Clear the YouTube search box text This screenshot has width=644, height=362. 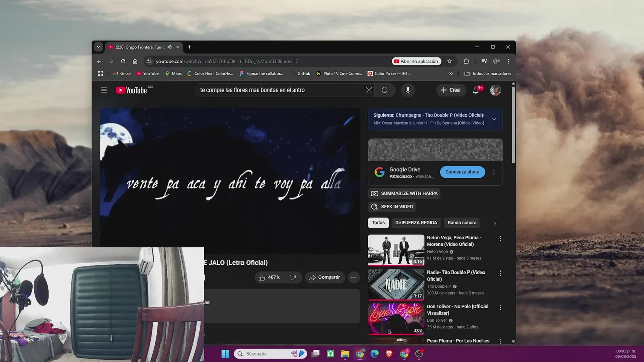tap(369, 90)
